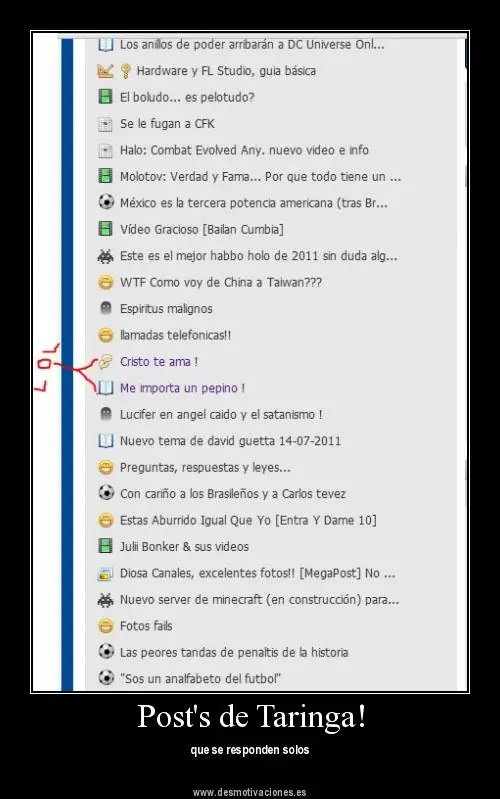Click space invader icon beside habbo post
The image size is (500, 799).
pyautogui.click(x=106, y=256)
